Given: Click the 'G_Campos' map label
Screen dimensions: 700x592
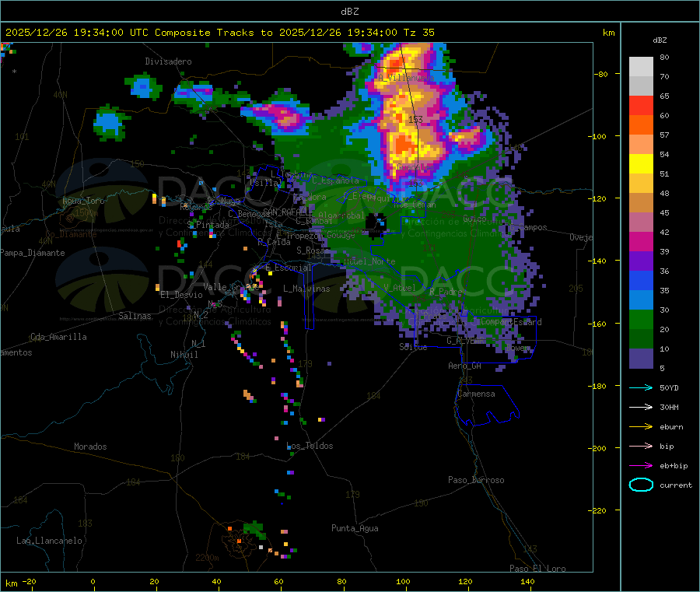Looking at the screenshot, I should [528, 227].
